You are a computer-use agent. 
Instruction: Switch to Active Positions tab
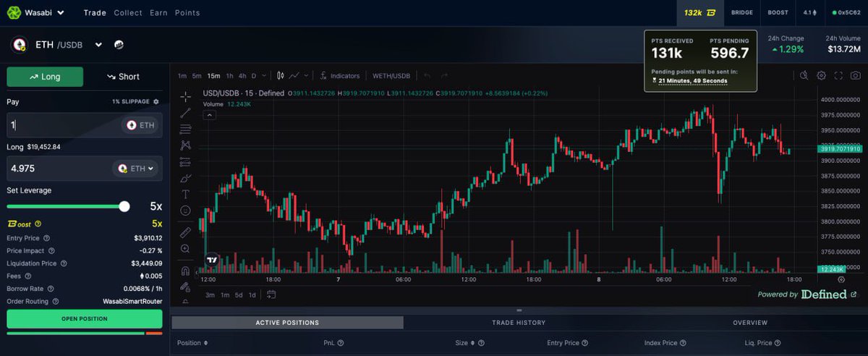point(287,323)
